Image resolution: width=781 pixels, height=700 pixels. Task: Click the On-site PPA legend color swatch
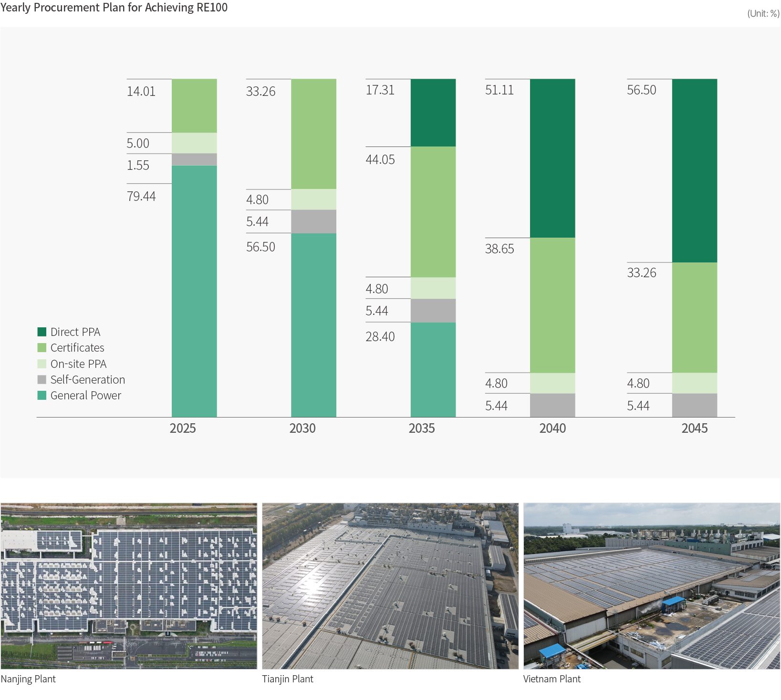tap(42, 364)
